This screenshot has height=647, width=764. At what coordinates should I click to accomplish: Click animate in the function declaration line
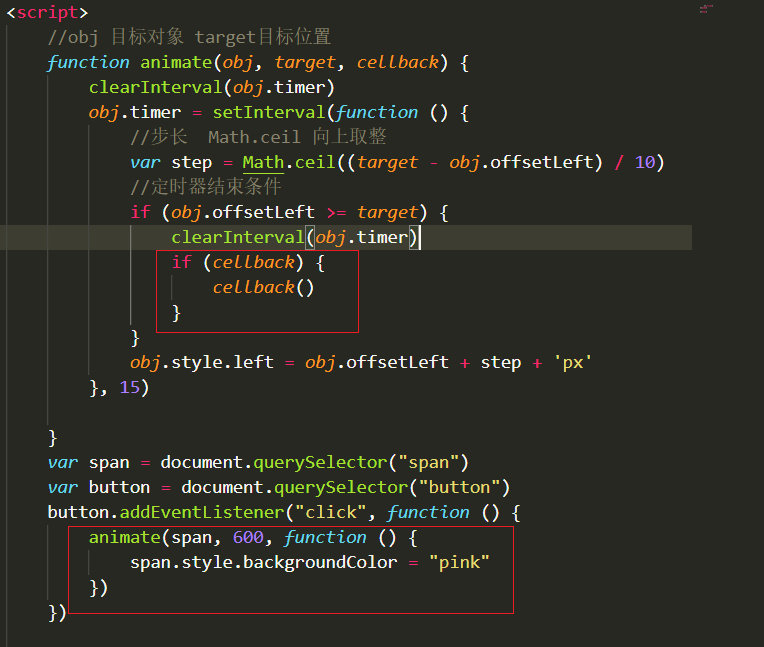point(176,62)
